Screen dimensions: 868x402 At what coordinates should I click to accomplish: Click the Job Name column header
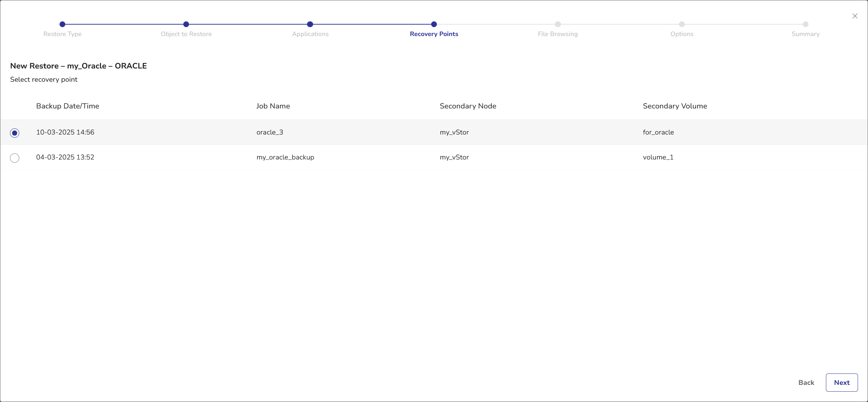coord(273,106)
